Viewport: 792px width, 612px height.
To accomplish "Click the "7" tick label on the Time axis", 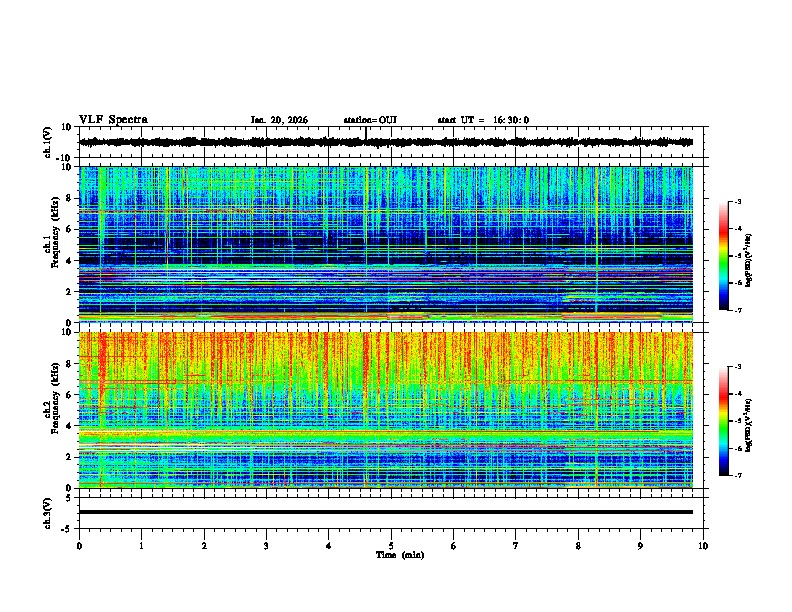I will pyautogui.click(x=516, y=546).
